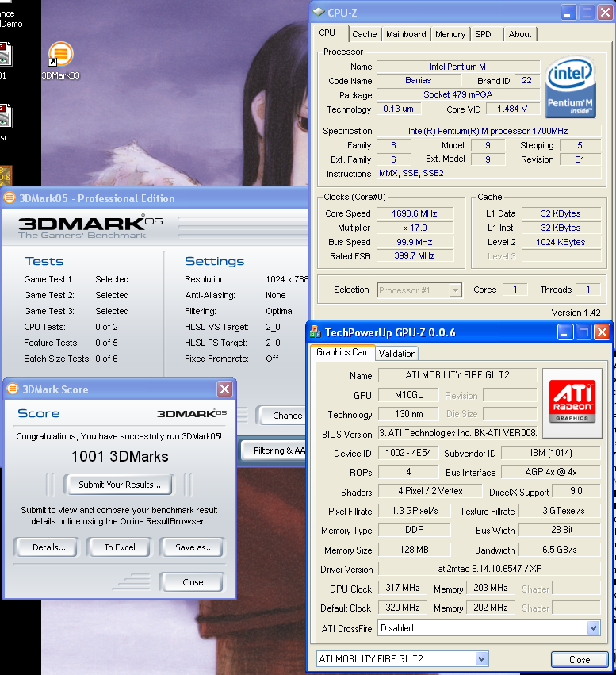
Task: Click the Close button in GPU-Z
Action: [x=580, y=659]
